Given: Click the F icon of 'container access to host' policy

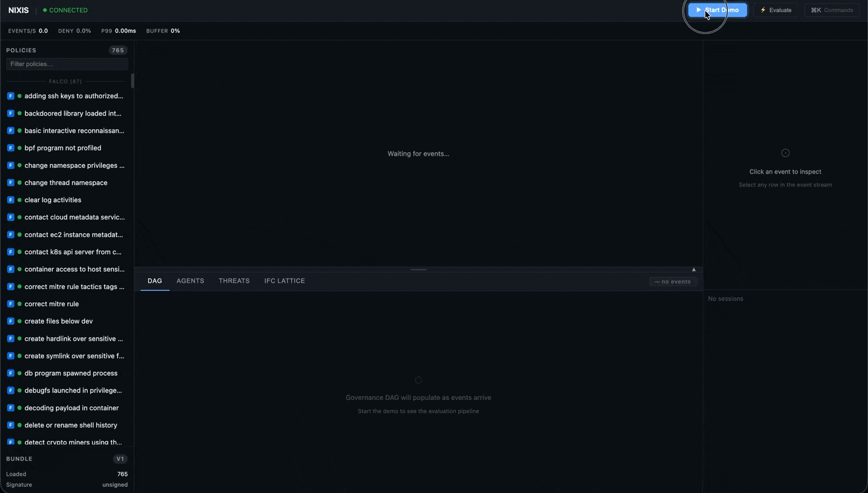Looking at the screenshot, I should pyautogui.click(x=10, y=269).
